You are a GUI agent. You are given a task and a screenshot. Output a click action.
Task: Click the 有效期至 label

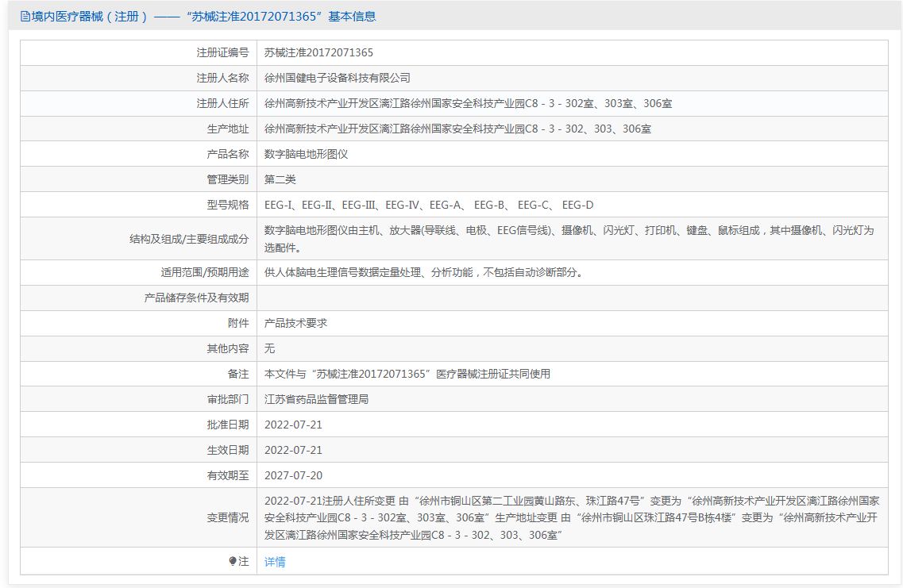click(x=228, y=475)
